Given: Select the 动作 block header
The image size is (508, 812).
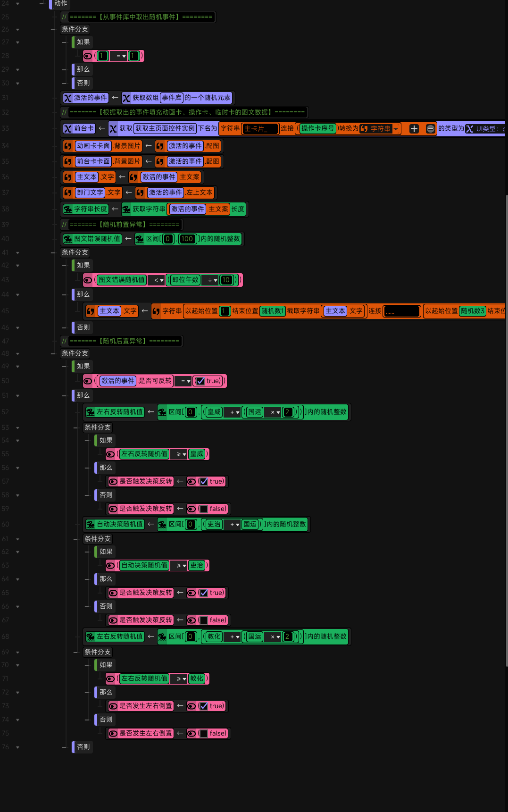Looking at the screenshot, I should 60,4.
